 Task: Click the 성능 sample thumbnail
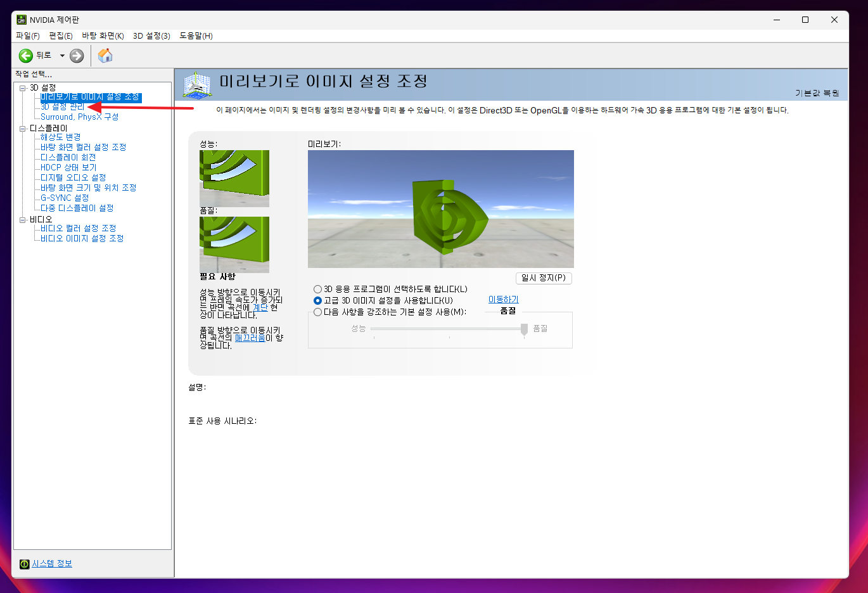pyautogui.click(x=234, y=178)
